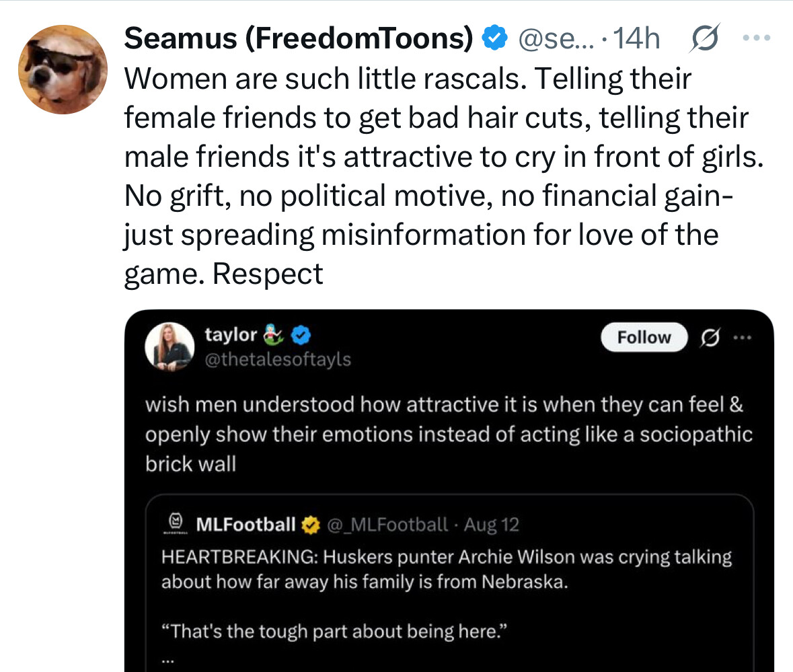Image resolution: width=793 pixels, height=672 pixels.
Task: Click the MLFootball logo avatar
Action: point(176,525)
